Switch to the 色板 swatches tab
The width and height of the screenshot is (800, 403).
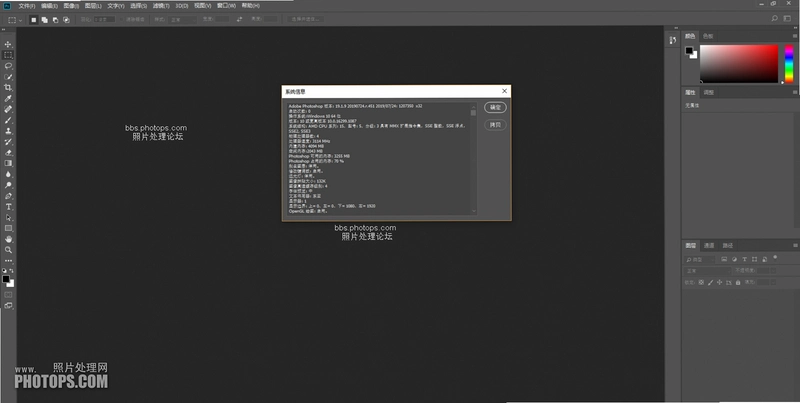[708, 36]
